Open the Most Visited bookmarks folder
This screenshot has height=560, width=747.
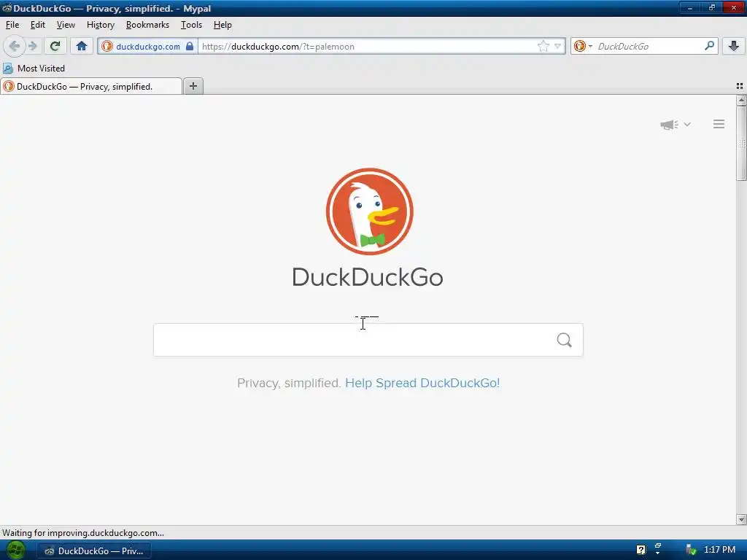coord(34,68)
